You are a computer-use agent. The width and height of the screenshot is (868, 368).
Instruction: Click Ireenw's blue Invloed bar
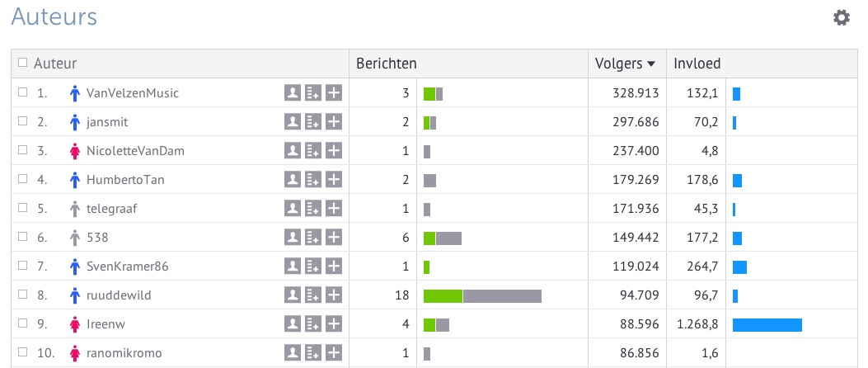pyautogui.click(x=767, y=325)
